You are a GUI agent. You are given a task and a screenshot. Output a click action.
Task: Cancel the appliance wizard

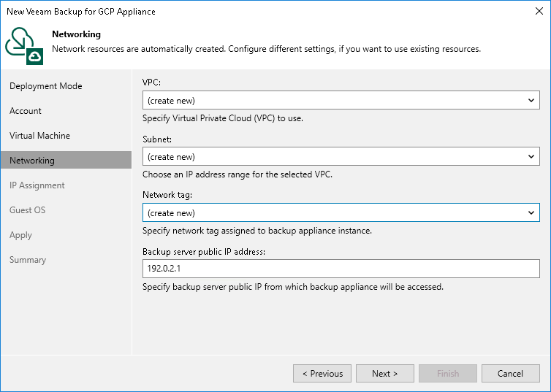[510, 374]
